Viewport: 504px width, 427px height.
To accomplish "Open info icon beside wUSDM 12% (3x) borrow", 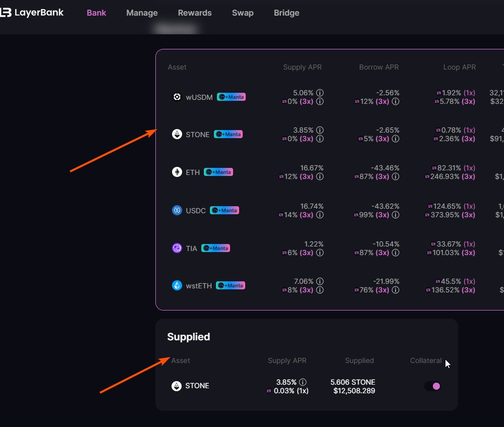I will [396, 101].
